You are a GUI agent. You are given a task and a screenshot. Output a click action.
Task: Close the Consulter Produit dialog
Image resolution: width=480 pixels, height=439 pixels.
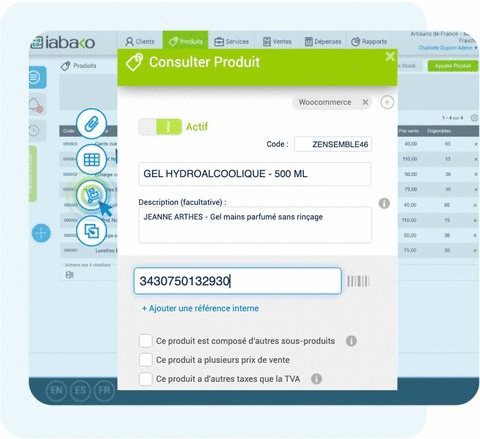point(390,56)
